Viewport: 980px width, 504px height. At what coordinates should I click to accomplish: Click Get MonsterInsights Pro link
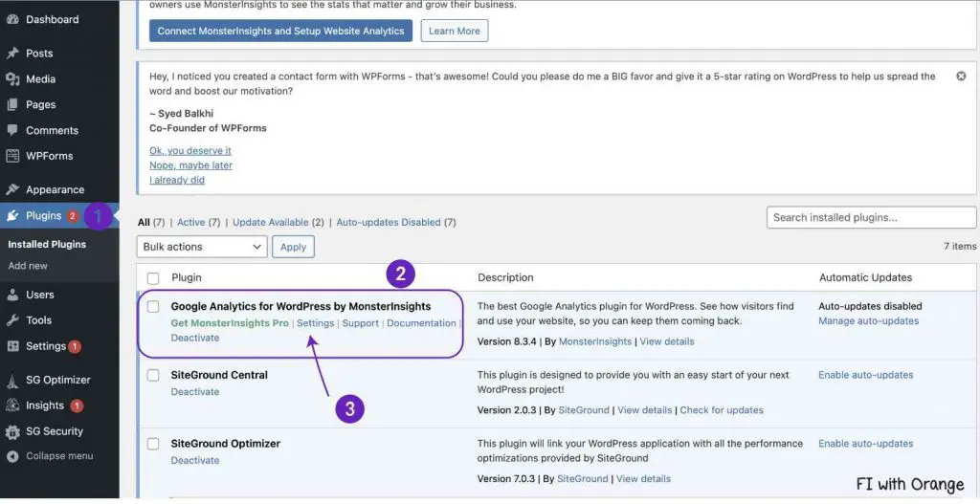click(x=230, y=323)
